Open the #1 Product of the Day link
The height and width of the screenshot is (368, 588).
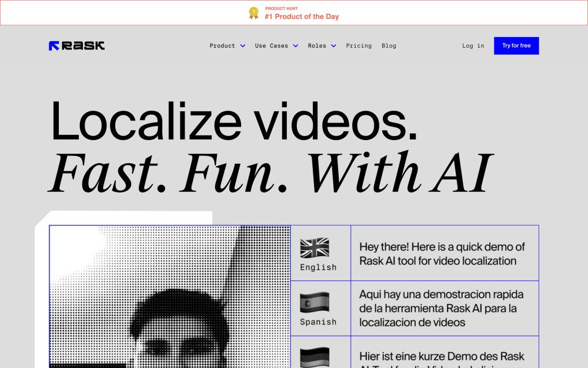tap(302, 16)
